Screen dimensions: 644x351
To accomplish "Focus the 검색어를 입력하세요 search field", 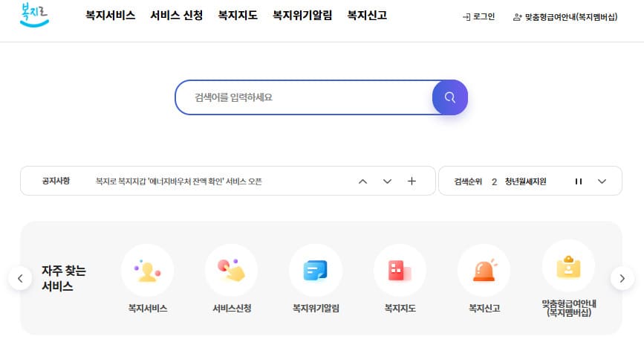I will coord(305,97).
